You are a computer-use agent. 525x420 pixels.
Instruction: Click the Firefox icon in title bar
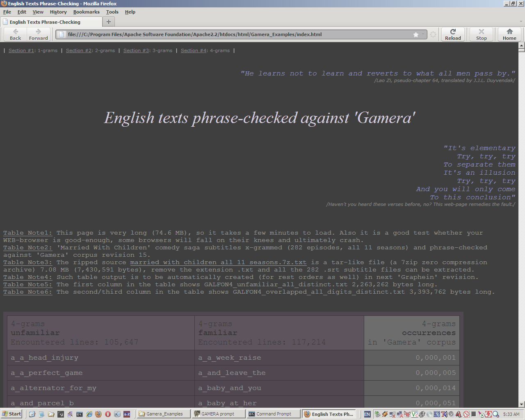point(4,3)
